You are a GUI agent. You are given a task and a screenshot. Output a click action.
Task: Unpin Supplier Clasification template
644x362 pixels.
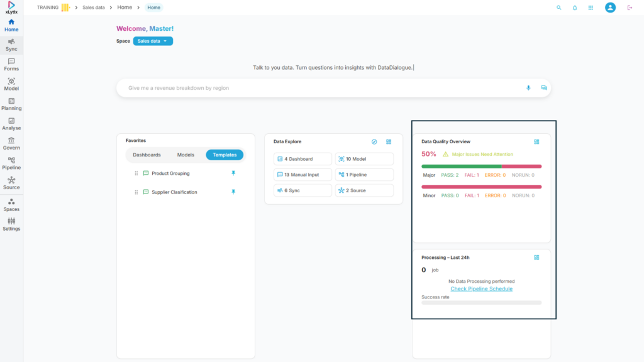tap(233, 192)
